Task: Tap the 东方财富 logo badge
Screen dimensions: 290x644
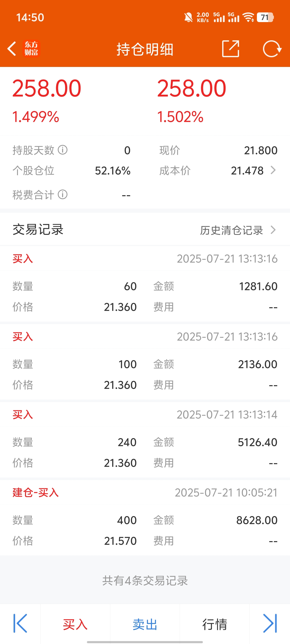Action: pyautogui.click(x=31, y=49)
